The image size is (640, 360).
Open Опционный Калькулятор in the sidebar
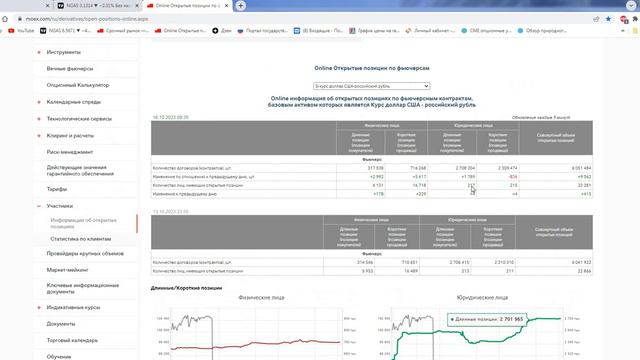(78, 85)
